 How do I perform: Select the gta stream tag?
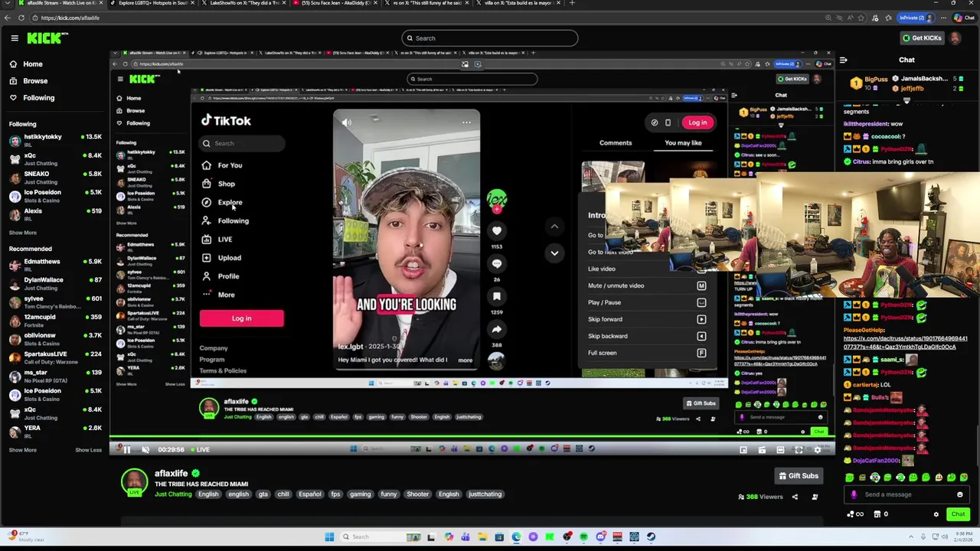(263, 494)
